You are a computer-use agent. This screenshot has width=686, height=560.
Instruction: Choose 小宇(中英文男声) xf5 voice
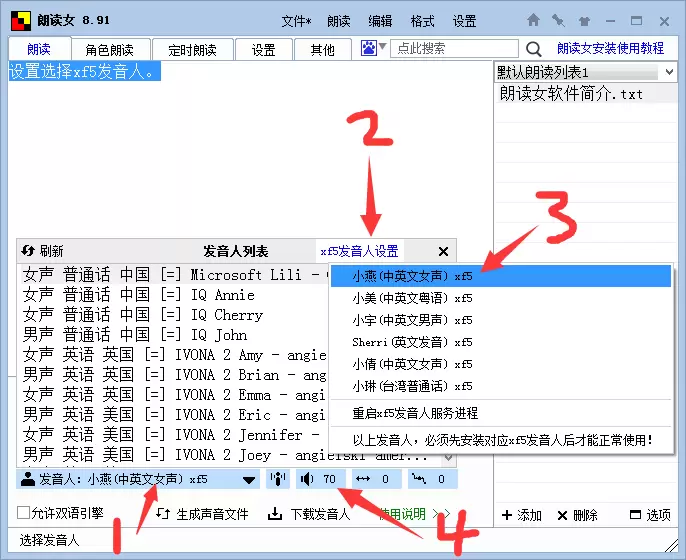pos(500,320)
